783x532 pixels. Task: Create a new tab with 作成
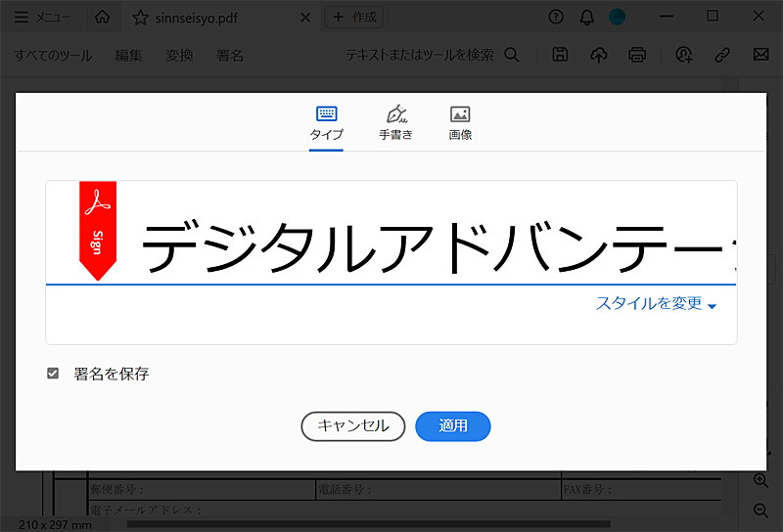pyautogui.click(x=353, y=17)
